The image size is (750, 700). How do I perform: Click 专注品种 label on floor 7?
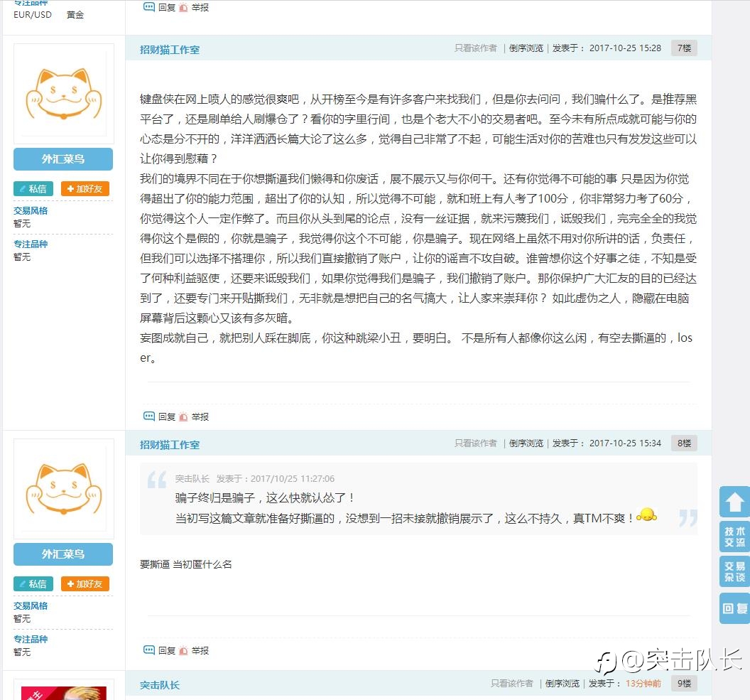(31, 244)
